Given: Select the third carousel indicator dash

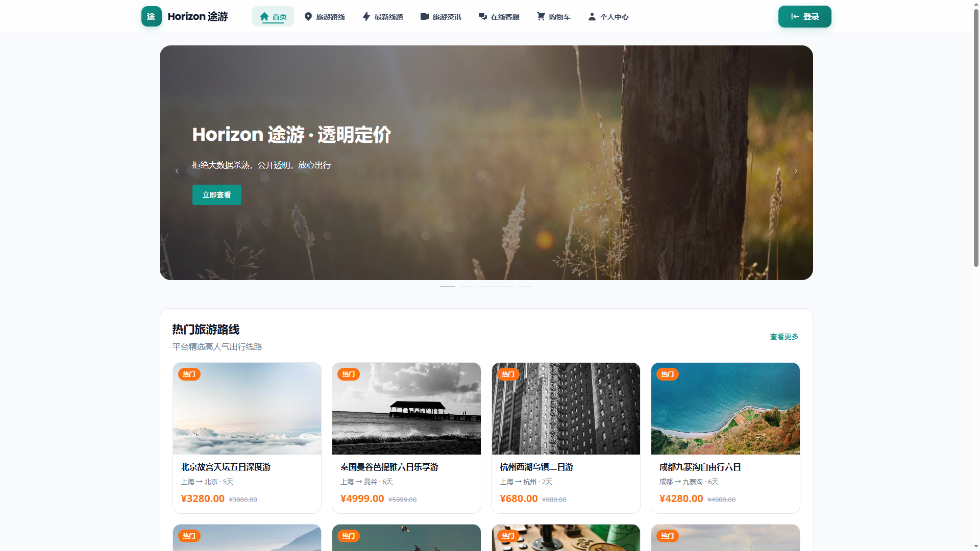Looking at the screenshot, I should (486, 287).
